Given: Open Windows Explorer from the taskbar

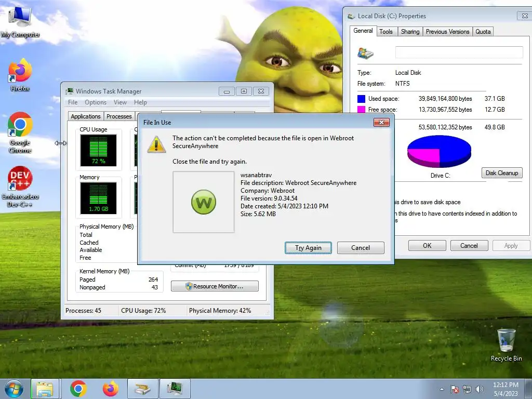Looking at the screenshot, I should [45, 389].
